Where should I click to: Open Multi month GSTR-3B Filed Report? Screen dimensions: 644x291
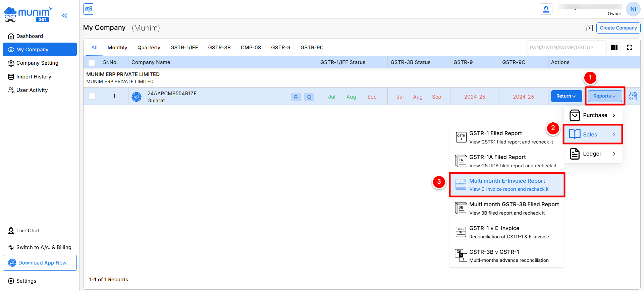(x=507, y=208)
